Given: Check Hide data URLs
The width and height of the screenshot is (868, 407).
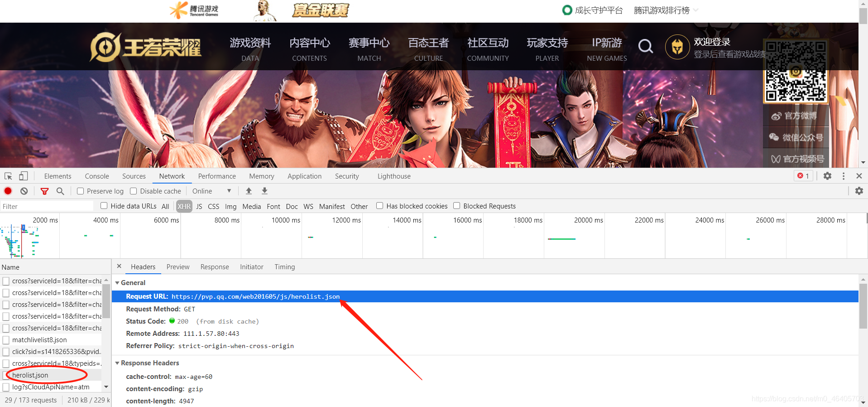Looking at the screenshot, I should tap(104, 206).
